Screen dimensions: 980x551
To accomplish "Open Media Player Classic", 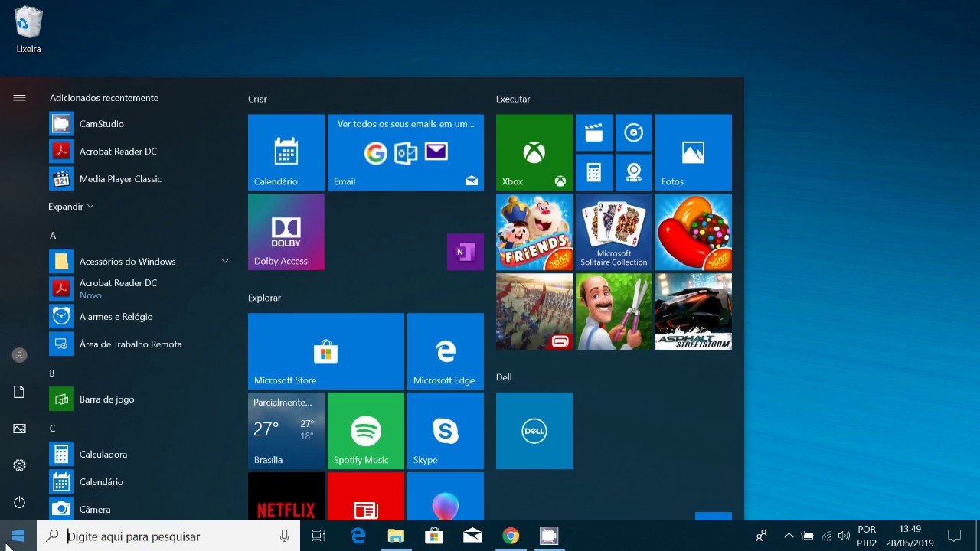I will pos(140,179).
